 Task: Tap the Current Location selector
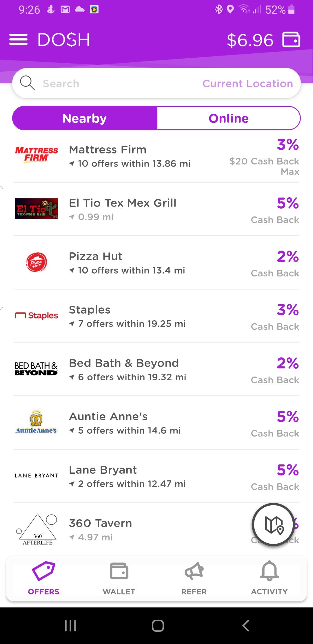[x=248, y=84]
